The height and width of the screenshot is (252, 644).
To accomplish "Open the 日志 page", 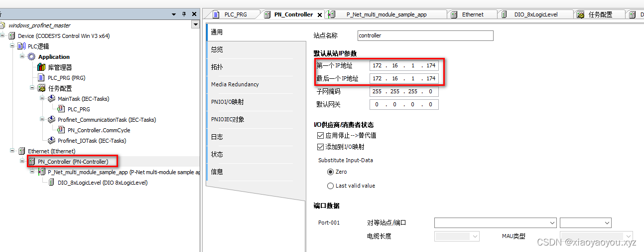I will tap(256, 137).
